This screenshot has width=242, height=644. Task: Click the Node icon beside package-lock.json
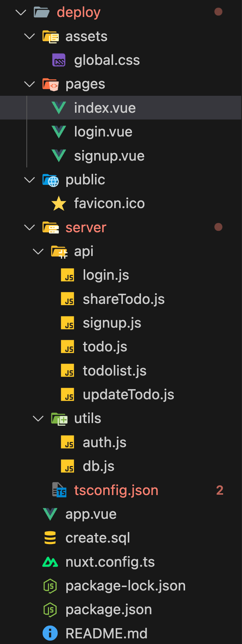click(50, 586)
